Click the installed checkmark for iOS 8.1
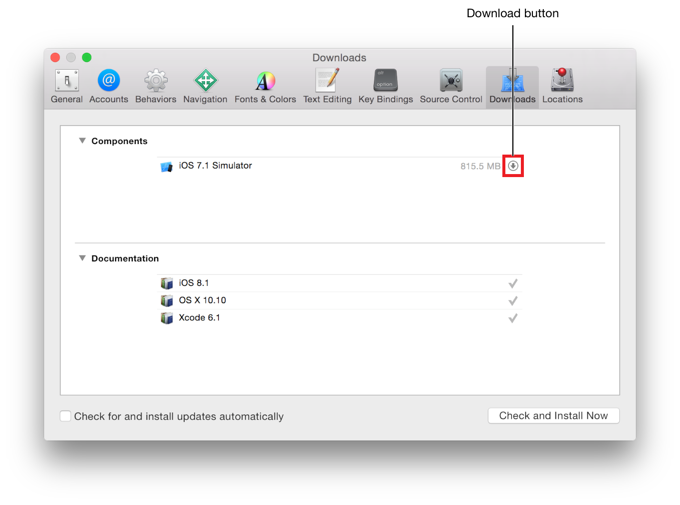The image size is (680, 505). (513, 284)
